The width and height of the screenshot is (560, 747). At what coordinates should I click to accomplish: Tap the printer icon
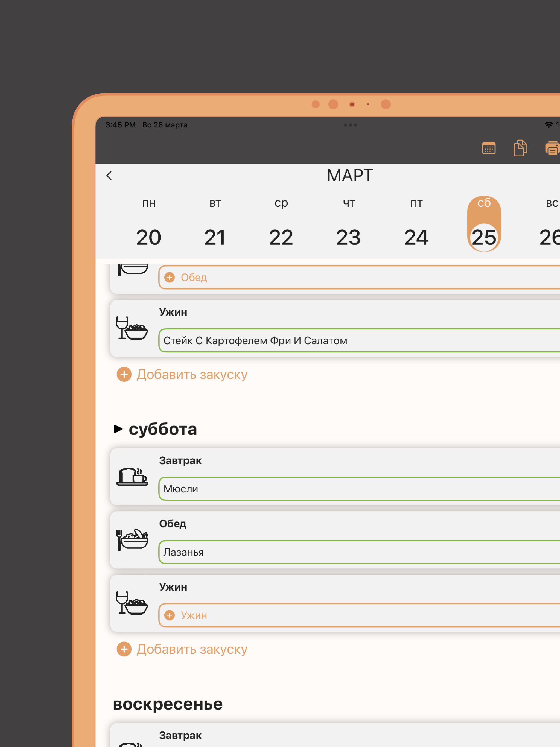(553, 148)
